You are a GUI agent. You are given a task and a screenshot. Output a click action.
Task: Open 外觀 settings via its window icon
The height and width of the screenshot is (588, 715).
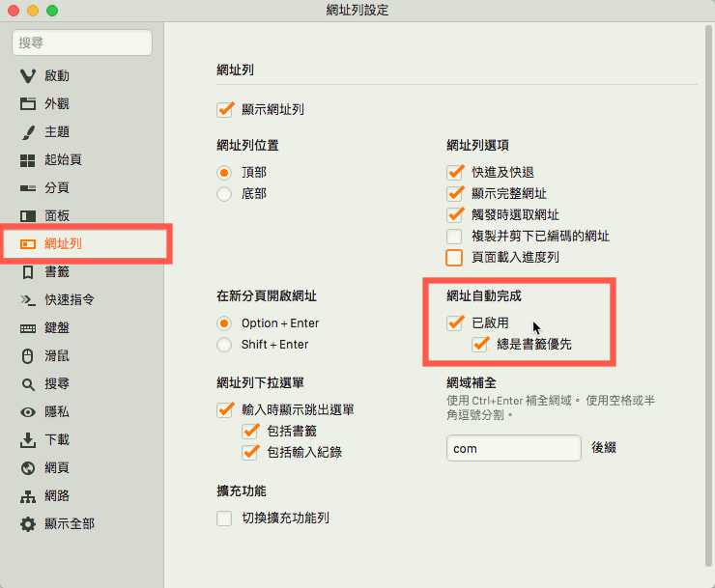click(28, 103)
